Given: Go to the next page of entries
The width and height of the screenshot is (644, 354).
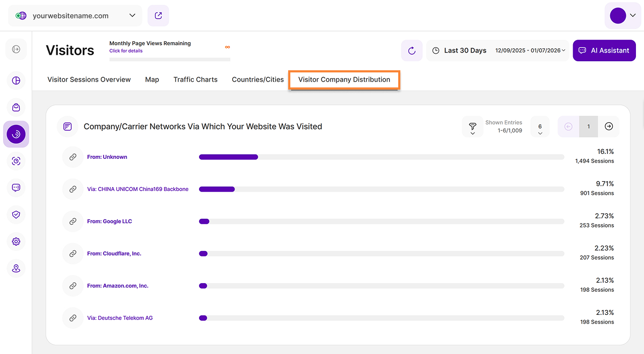Looking at the screenshot, I should coord(609,127).
